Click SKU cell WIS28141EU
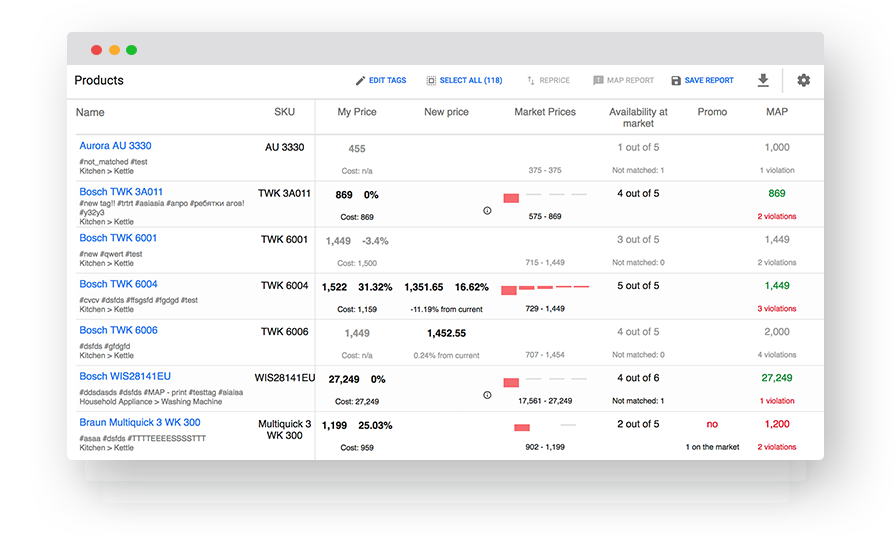Screen dimensions: 895x538 (284, 378)
